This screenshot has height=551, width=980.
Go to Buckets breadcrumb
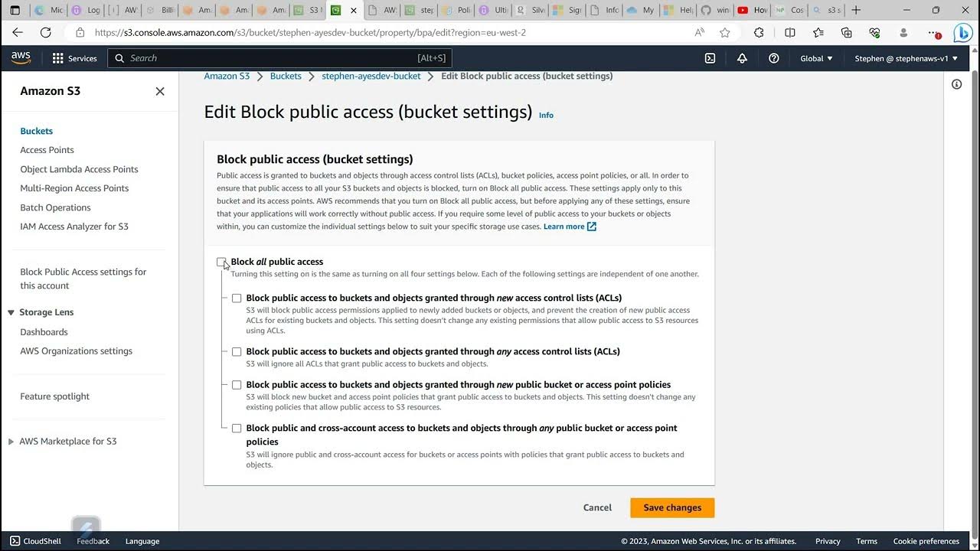tap(286, 76)
